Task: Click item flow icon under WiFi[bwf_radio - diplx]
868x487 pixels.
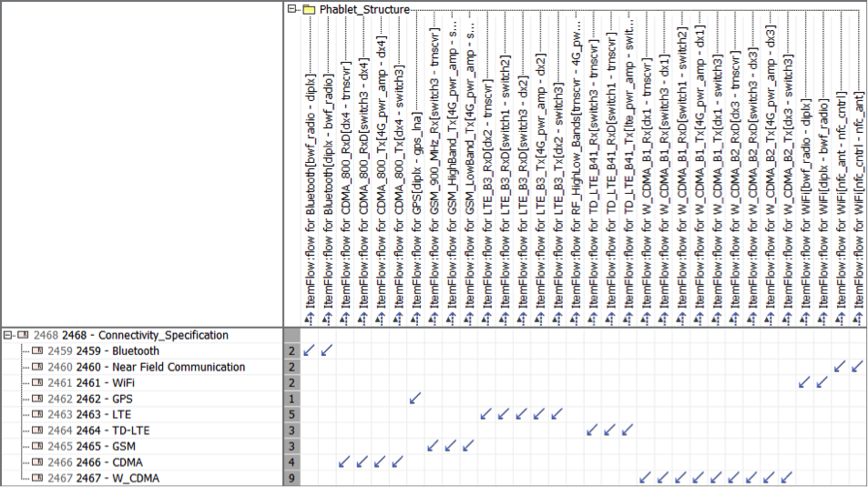Action: point(805,319)
